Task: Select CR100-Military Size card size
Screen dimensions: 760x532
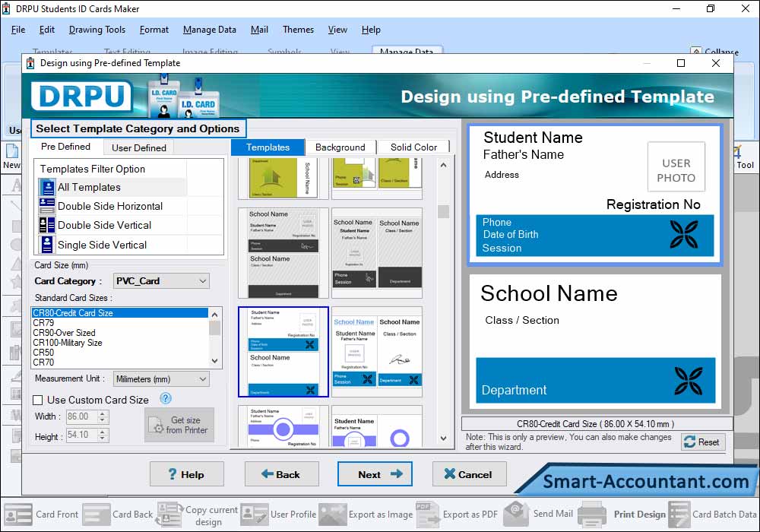Action: [120, 343]
